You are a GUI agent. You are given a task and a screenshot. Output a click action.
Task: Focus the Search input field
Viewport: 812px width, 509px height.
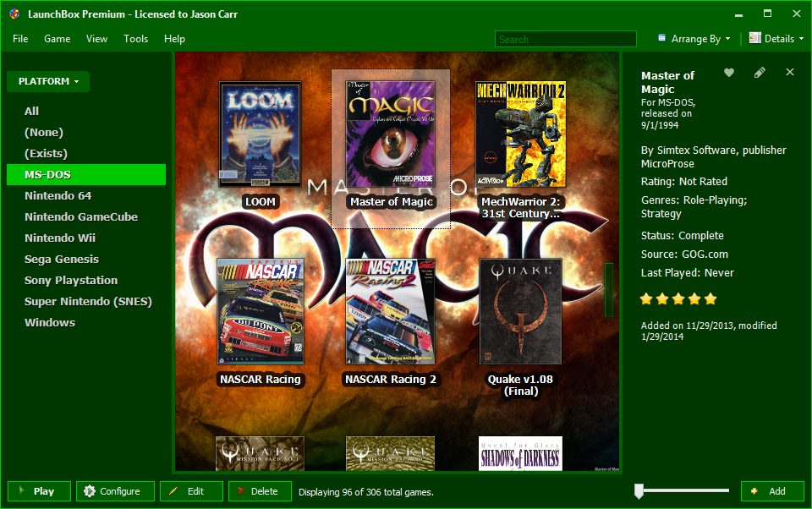pos(566,40)
